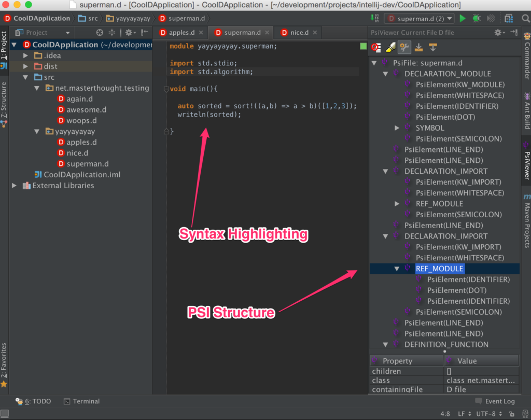Click the Make Project icon
Image resolution: width=531 pixels, height=420 pixels.
pyautogui.click(x=375, y=18)
